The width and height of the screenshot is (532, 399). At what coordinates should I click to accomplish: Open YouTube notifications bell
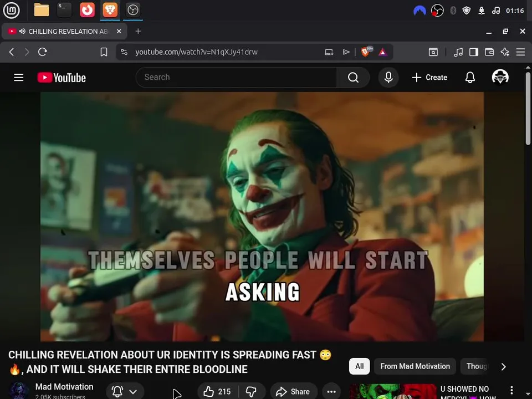coord(470,78)
